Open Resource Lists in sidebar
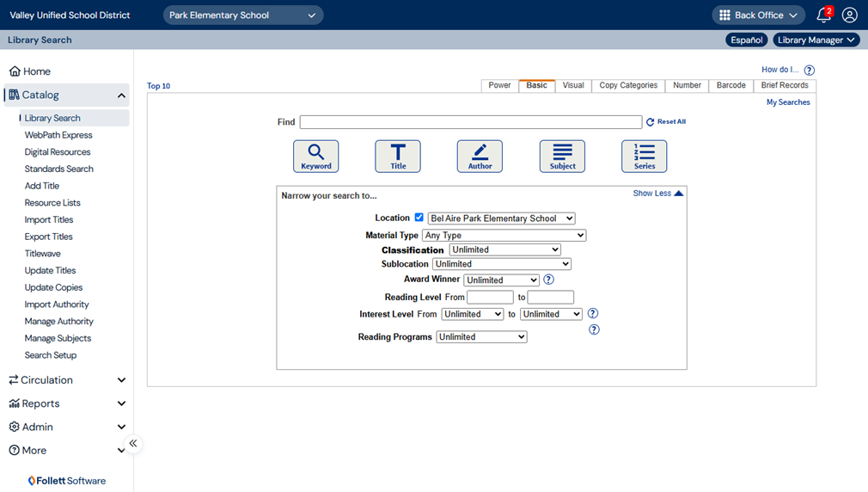The width and height of the screenshot is (868, 492). point(52,203)
